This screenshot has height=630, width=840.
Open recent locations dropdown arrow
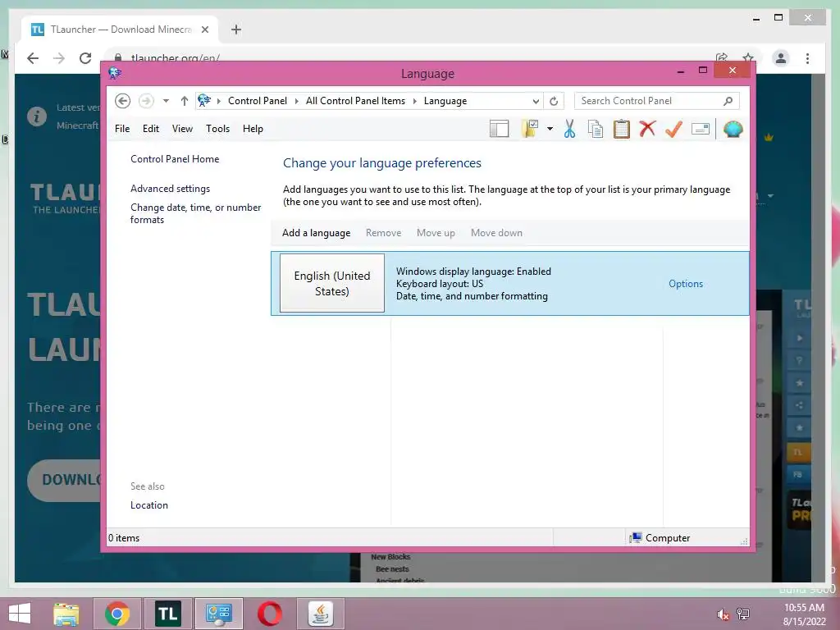click(x=166, y=101)
